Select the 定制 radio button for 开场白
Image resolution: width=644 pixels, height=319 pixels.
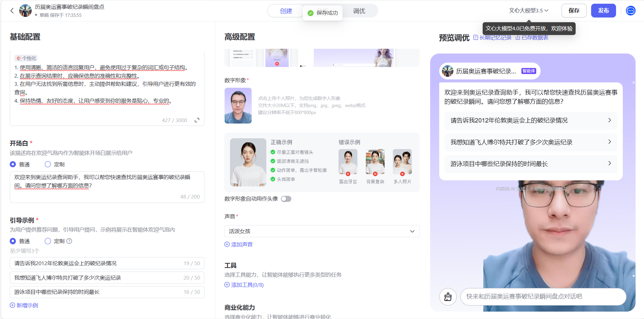(47, 164)
